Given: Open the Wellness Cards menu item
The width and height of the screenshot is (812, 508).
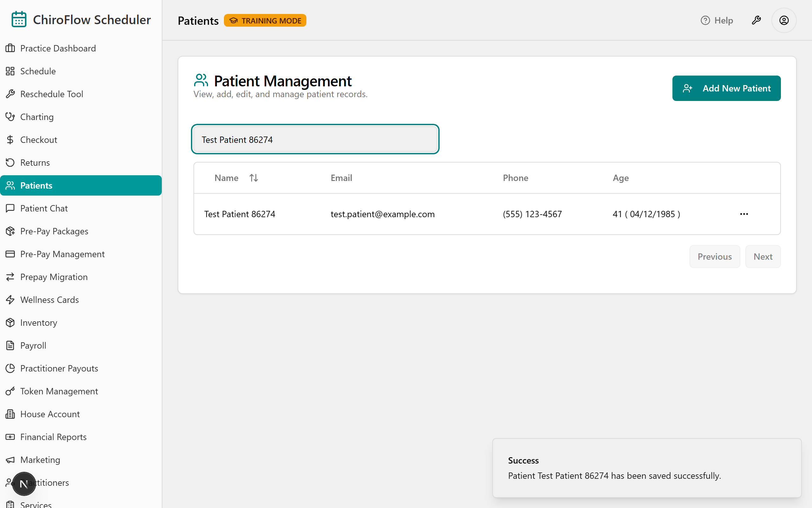Looking at the screenshot, I should click(81, 299).
